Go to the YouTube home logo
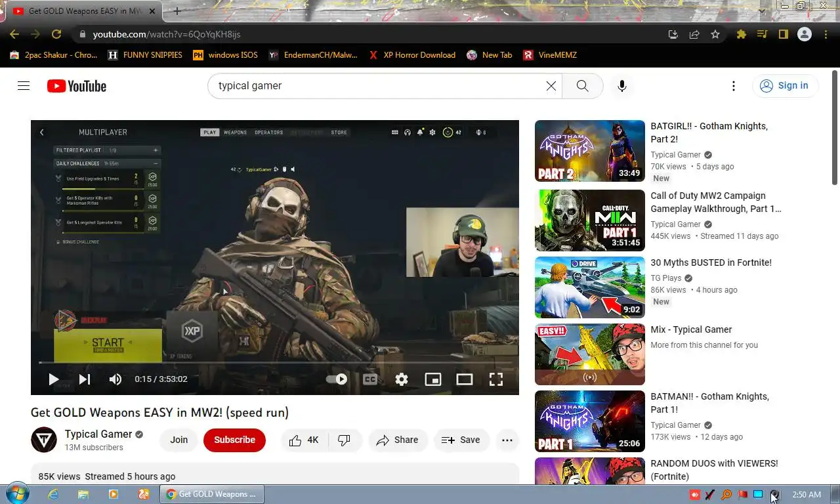 pos(76,86)
